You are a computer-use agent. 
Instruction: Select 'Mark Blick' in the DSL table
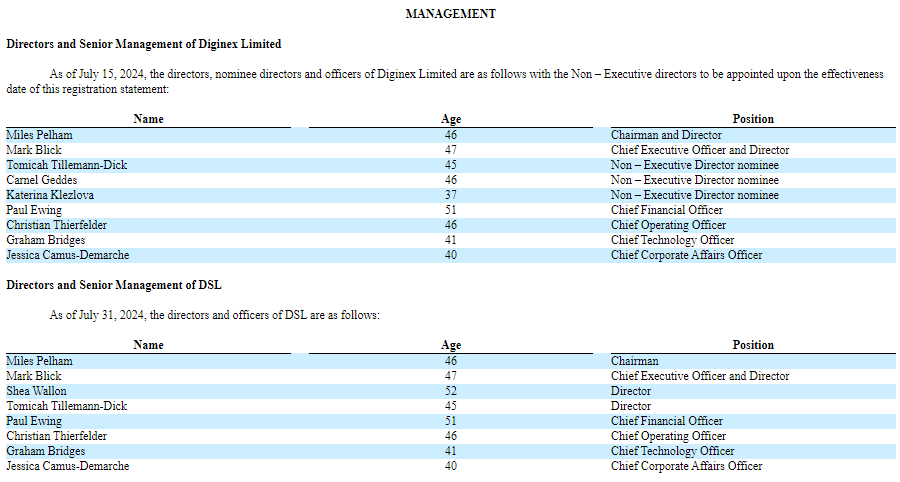(34, 376)
